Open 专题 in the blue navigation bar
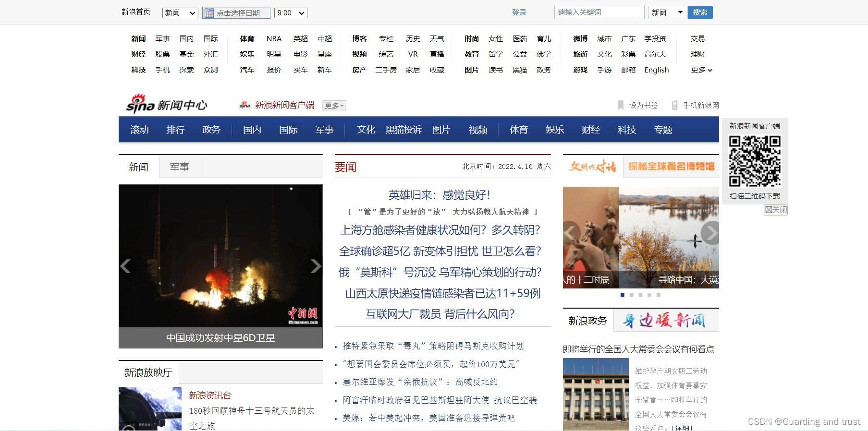 coord(663,130)
